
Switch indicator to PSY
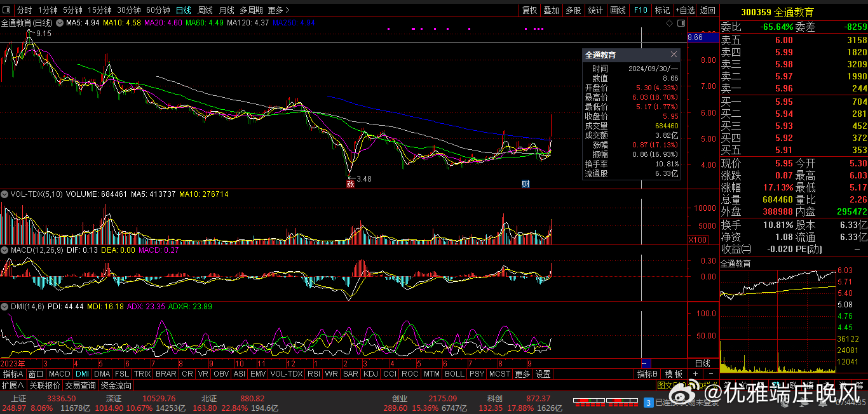click(x=477, y=374)
